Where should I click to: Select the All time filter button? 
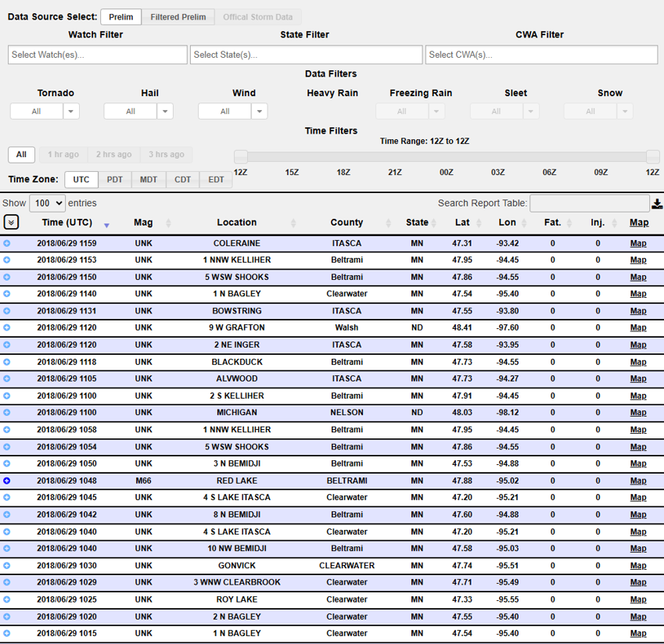21,155
